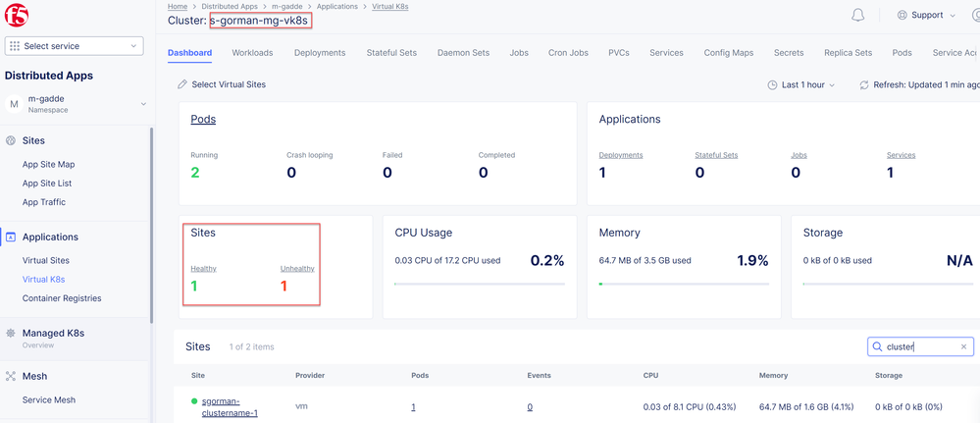980x423 pixels.
Task: Click the sites search input field
Action: (x=917, y=346)
